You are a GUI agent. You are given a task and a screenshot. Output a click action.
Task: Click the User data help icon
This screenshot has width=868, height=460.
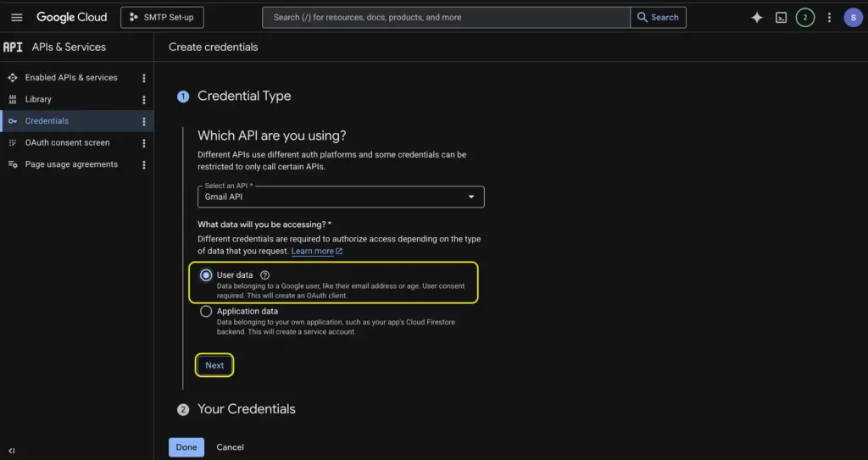coord(264,275)
